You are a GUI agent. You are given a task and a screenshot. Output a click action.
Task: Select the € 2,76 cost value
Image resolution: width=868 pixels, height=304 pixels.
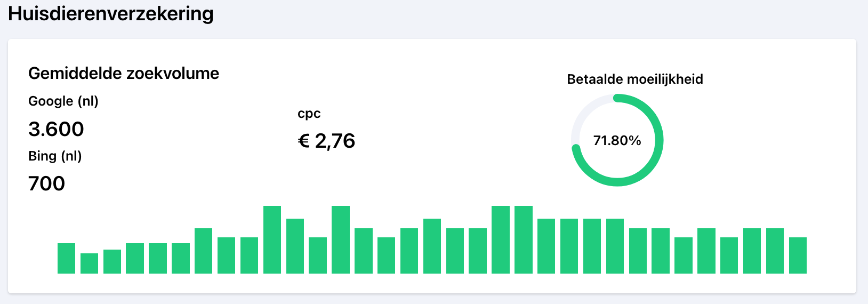(x=326, y=141)
